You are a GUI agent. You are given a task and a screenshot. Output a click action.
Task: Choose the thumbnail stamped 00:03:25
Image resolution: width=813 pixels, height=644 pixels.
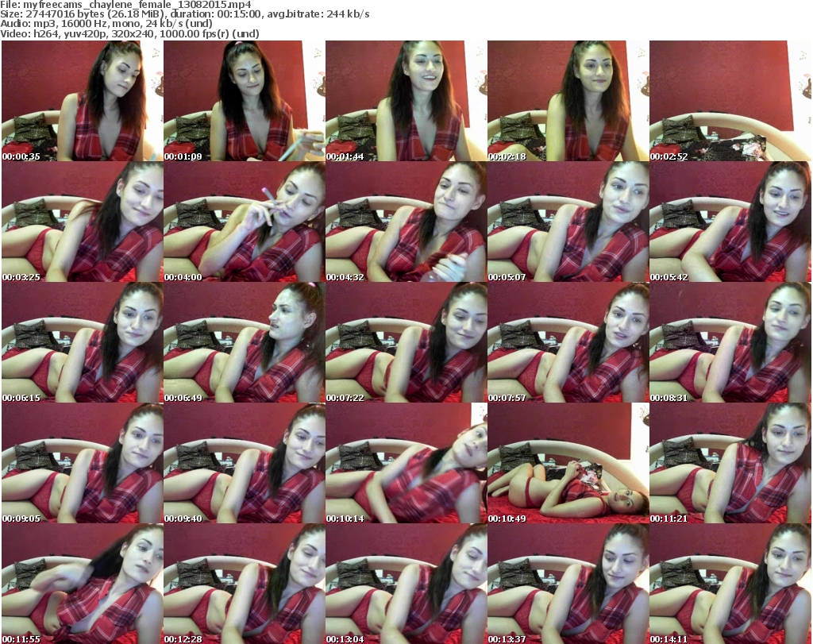coord(83,222)
